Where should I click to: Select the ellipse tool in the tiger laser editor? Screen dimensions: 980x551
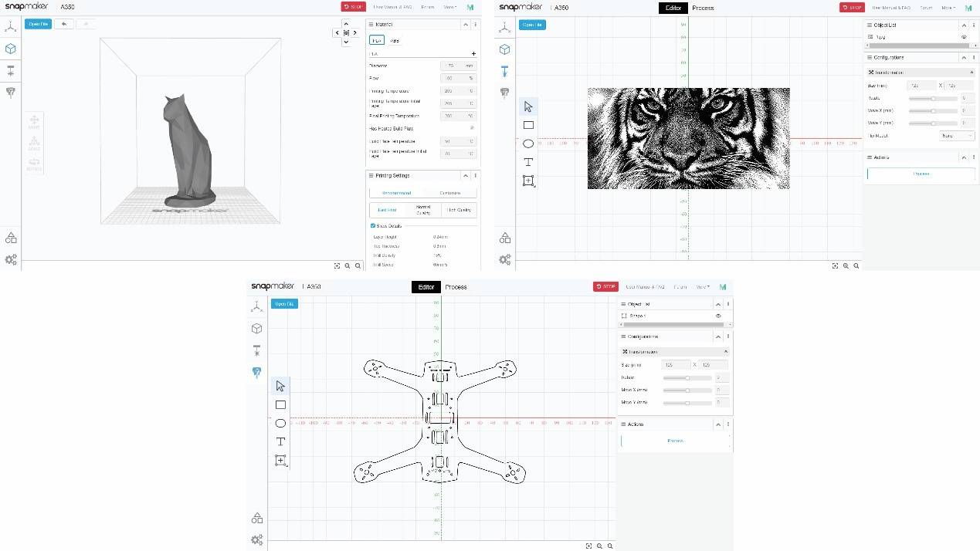(x=528, y=144)
